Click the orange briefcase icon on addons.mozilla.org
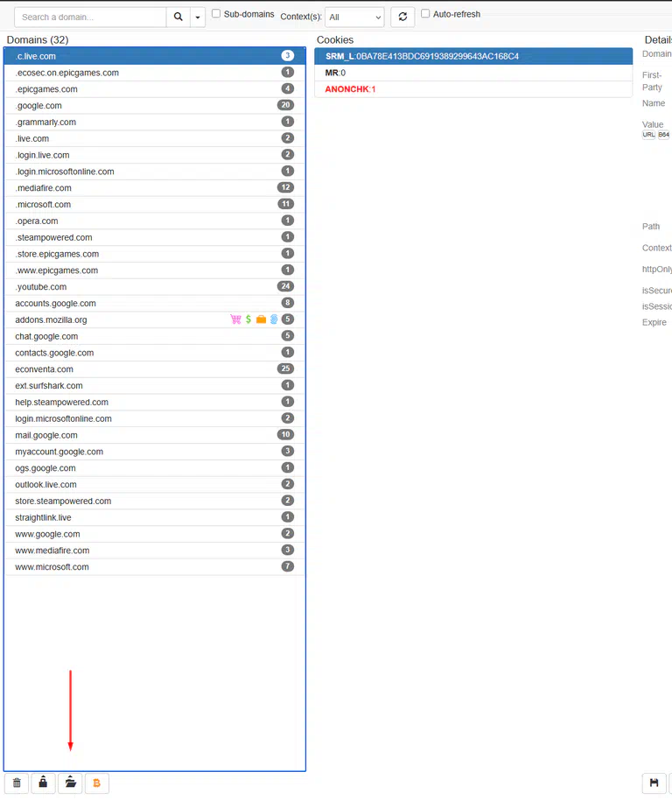This screenshot has height=800, width=672. pyautogui.click(x=261, y=319)
